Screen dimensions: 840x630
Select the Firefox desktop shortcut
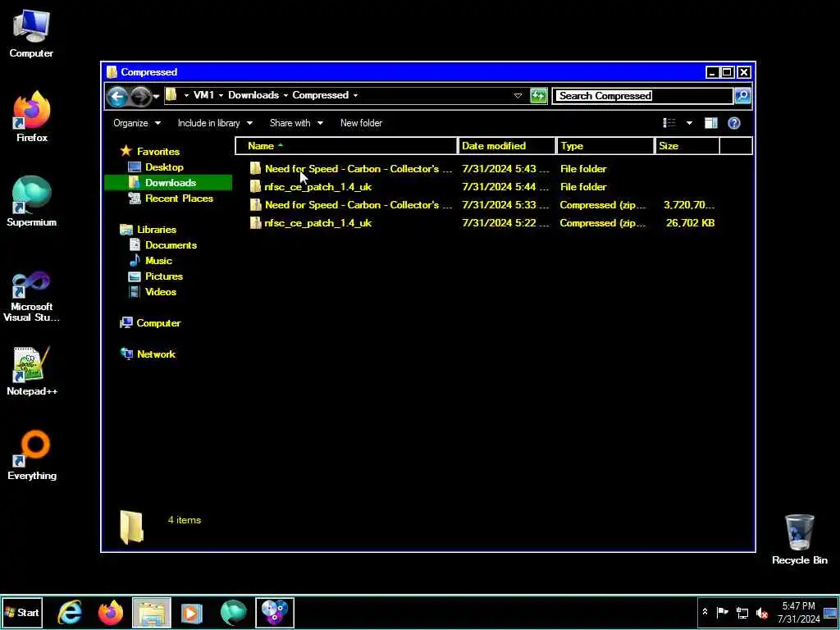pos(32,116)
